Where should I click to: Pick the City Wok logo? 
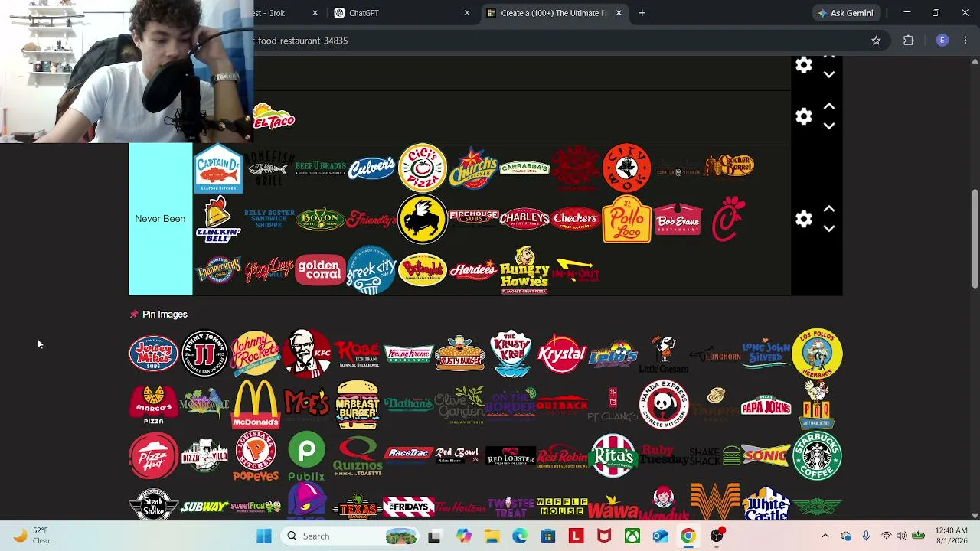626,168
